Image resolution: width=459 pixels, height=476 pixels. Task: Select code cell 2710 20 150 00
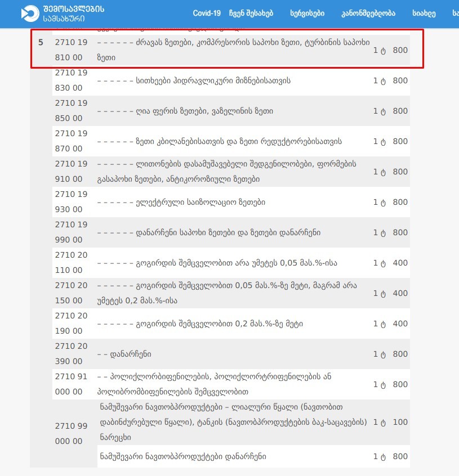[71, 293]
